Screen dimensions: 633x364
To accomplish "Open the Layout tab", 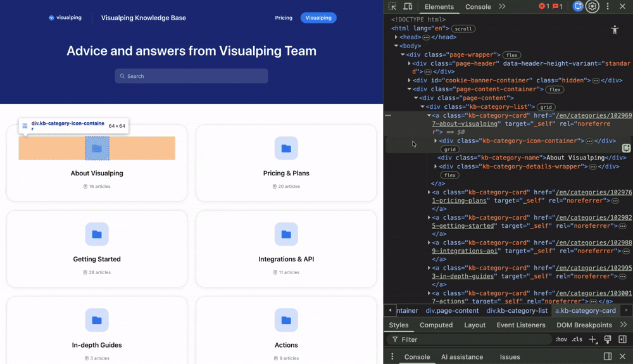I will point(475,325).
